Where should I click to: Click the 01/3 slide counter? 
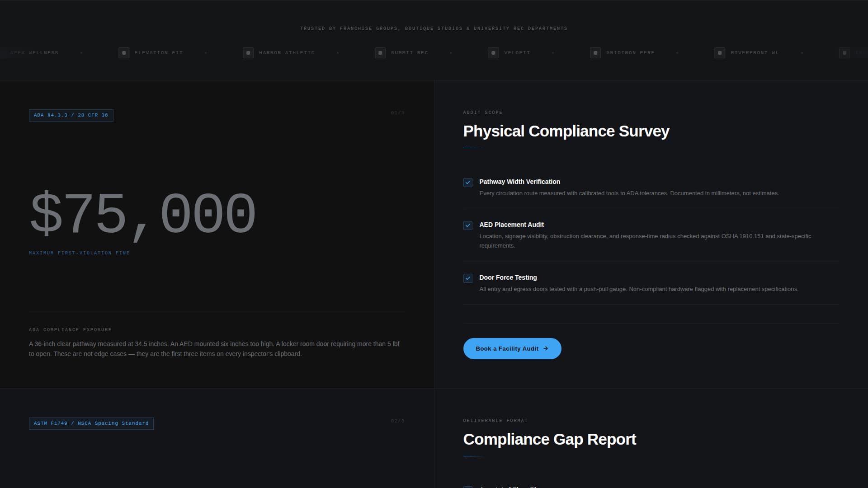398,113
